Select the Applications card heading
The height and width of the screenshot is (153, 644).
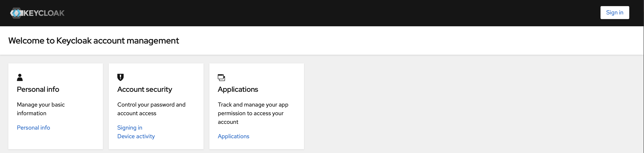238,89
